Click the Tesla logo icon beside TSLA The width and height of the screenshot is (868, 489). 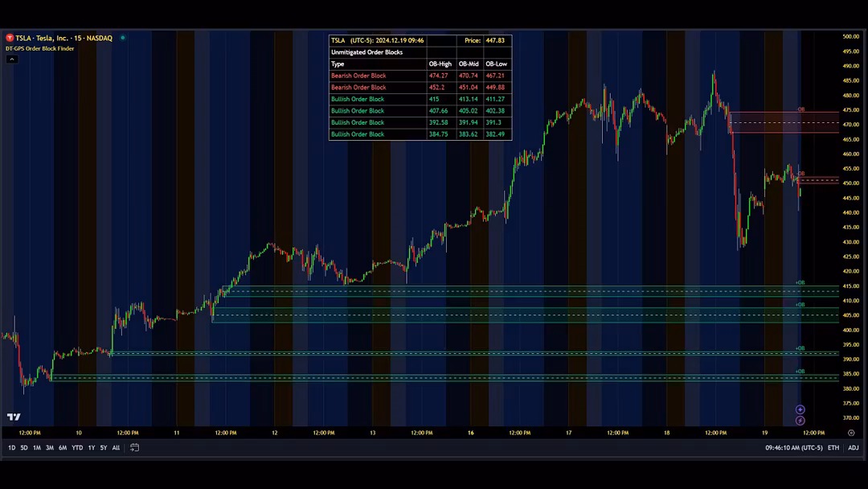[10, 38]
